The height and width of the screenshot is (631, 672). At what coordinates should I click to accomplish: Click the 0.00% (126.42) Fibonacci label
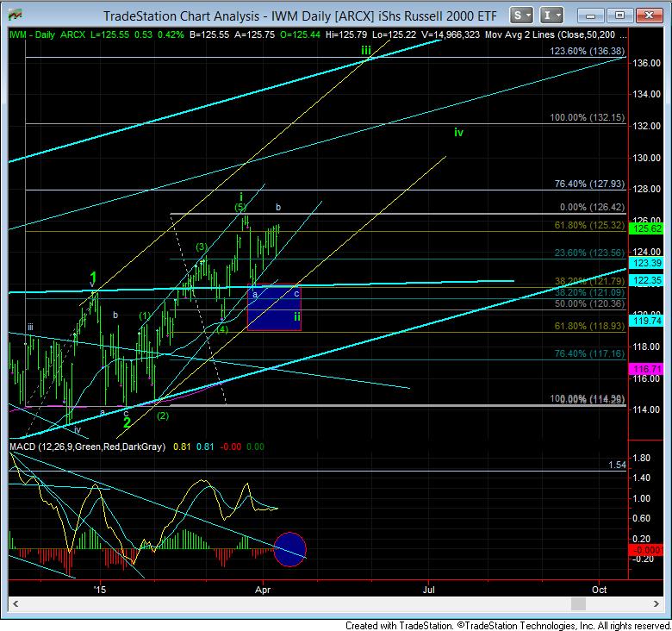(592, 208)
